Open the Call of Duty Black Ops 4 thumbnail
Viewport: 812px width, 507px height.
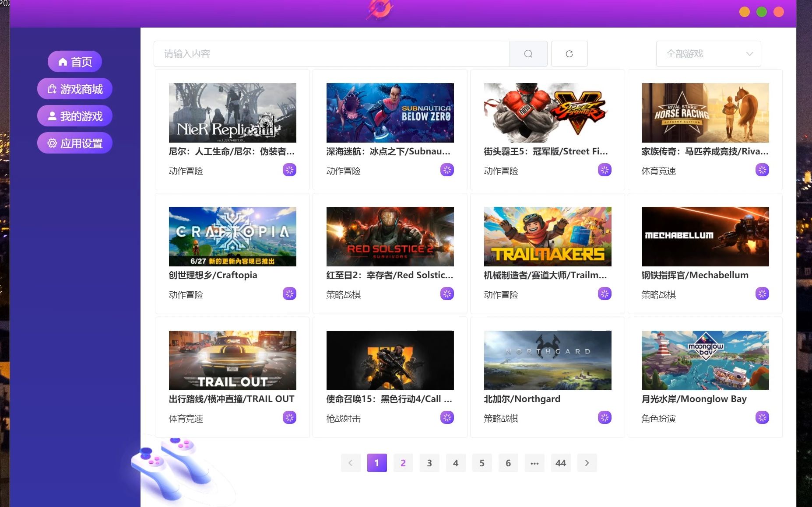(x=390, y=360)
